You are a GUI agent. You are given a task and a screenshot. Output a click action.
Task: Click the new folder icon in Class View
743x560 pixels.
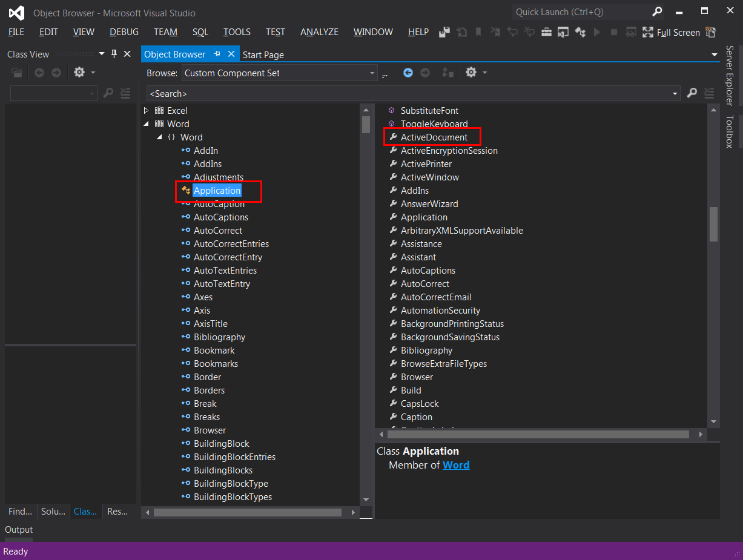point(17,73)
